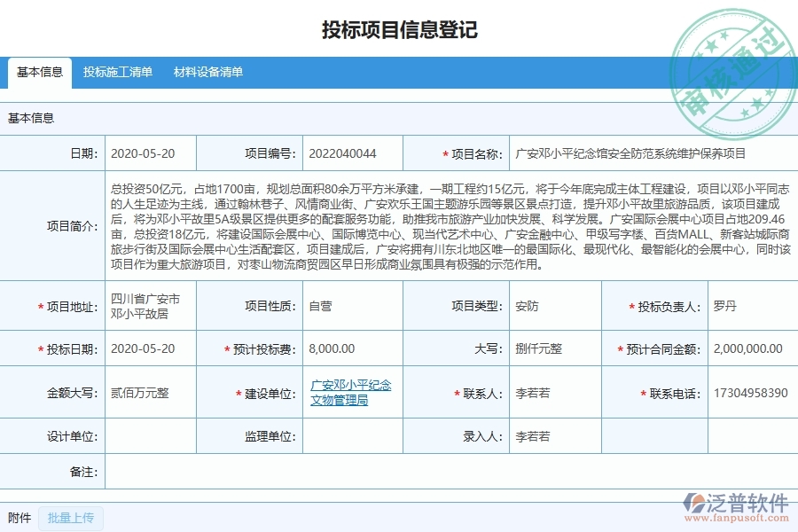Click the 录入人 field showing 李若若
798x532 pixels.
click(550, 435)
